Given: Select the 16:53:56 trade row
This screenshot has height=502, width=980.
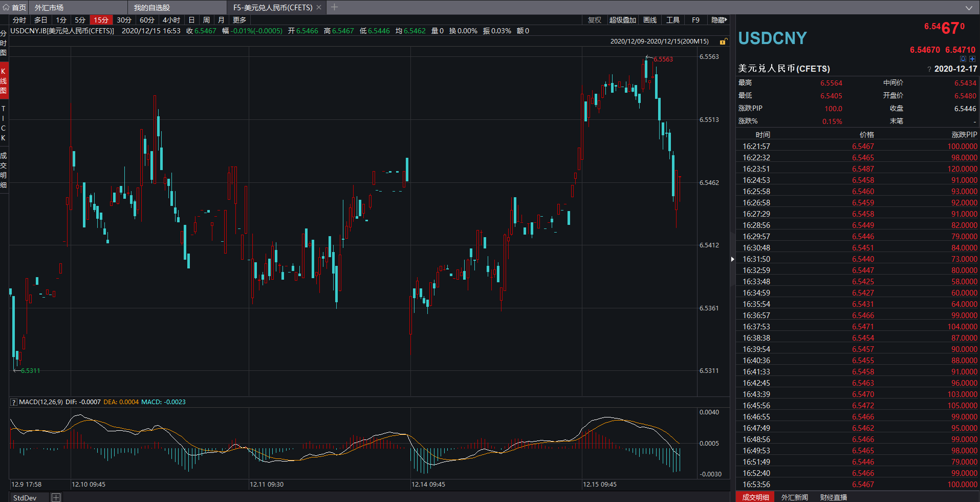Looking at the screenshot, I should point(858,485).
